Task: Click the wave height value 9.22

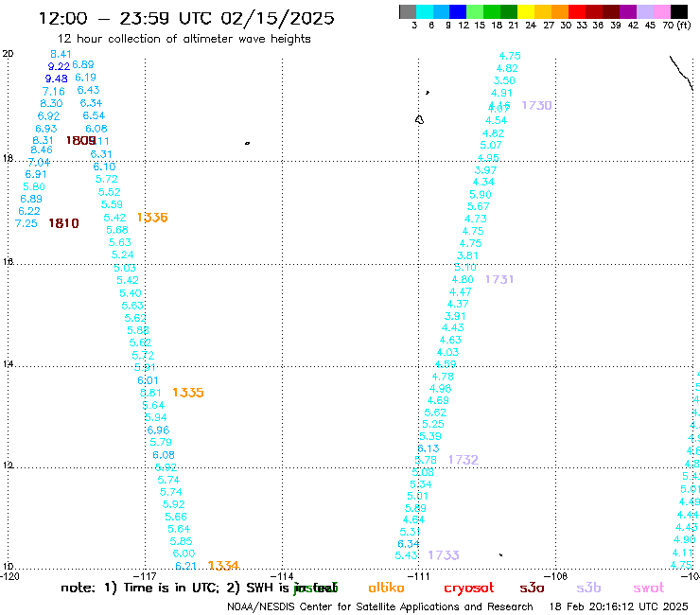Action: click(59, 66)
